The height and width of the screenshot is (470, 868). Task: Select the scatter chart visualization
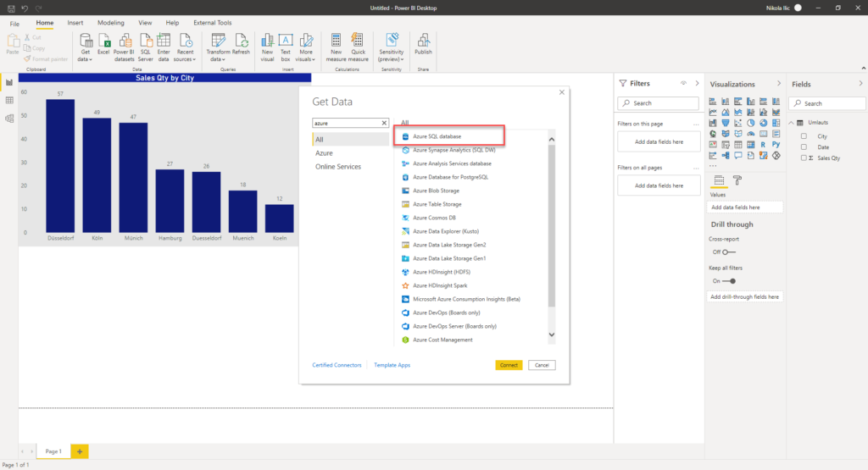(x=738, y=123)
